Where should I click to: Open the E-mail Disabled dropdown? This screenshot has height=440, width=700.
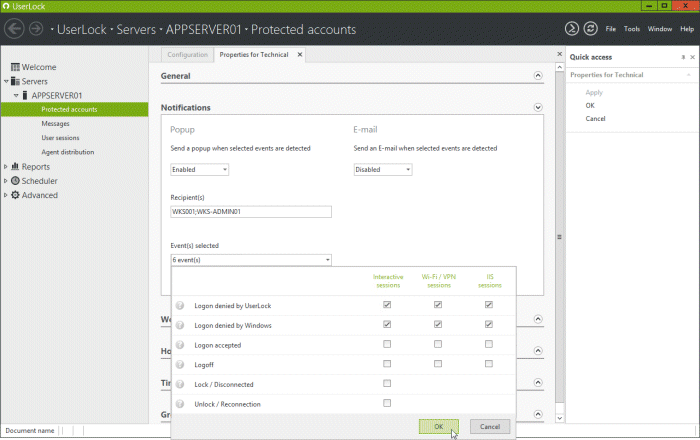click(x=383, y=170)
